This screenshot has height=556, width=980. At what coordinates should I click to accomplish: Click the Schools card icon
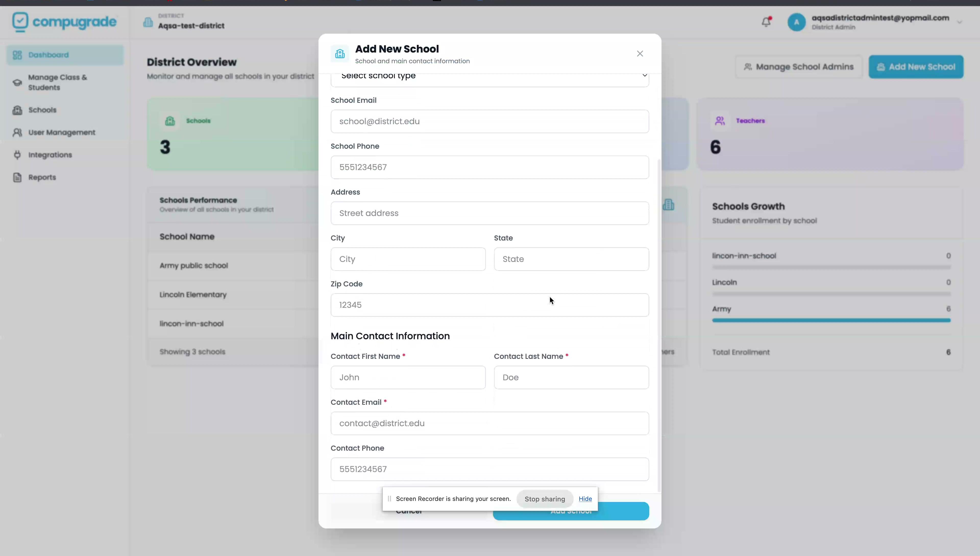pos(170,121)
